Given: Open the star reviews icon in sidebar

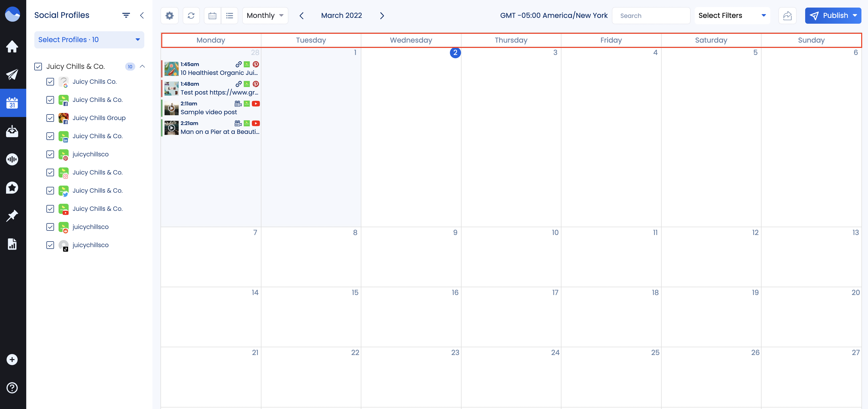Looking at the screenshot, I should (x=12, y=188).
